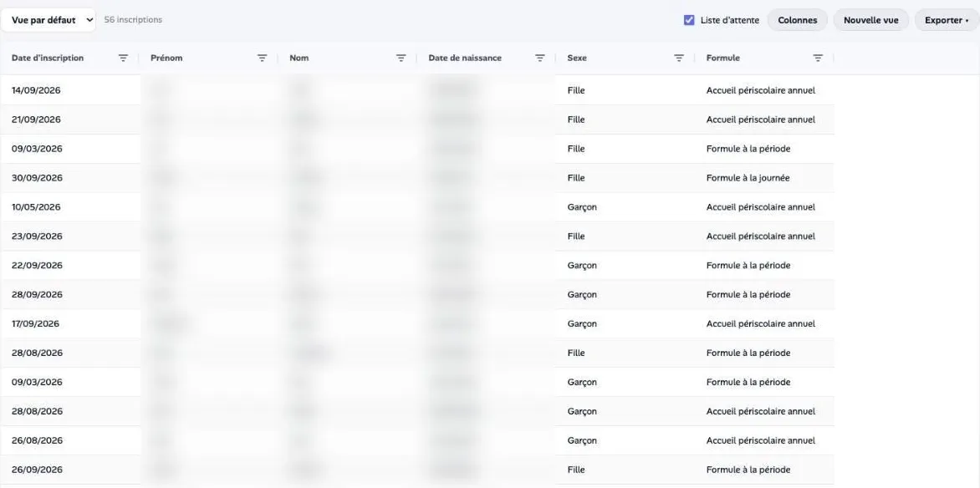
Task: Toggle the Liste d'attente checkbox
Action: click(689, 20)
